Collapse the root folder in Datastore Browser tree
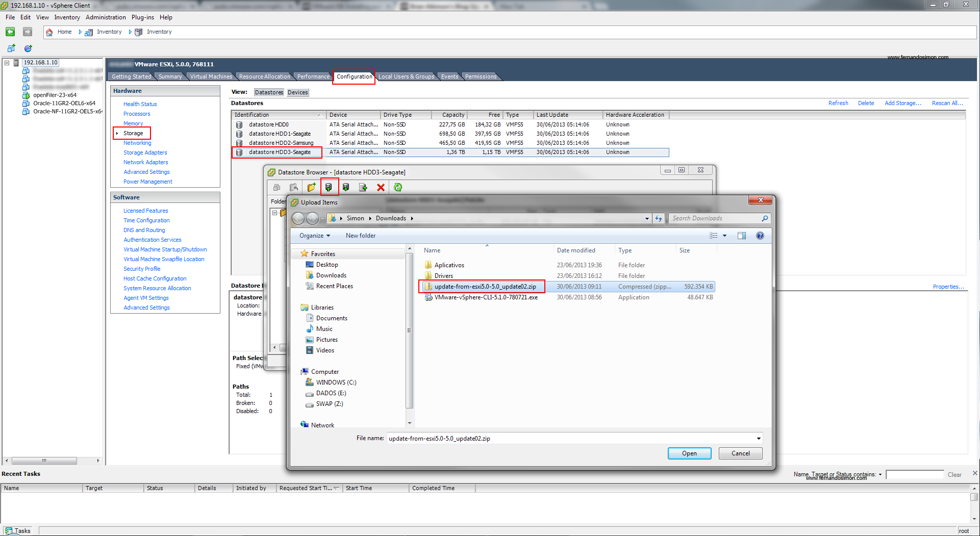 [274, 213]
